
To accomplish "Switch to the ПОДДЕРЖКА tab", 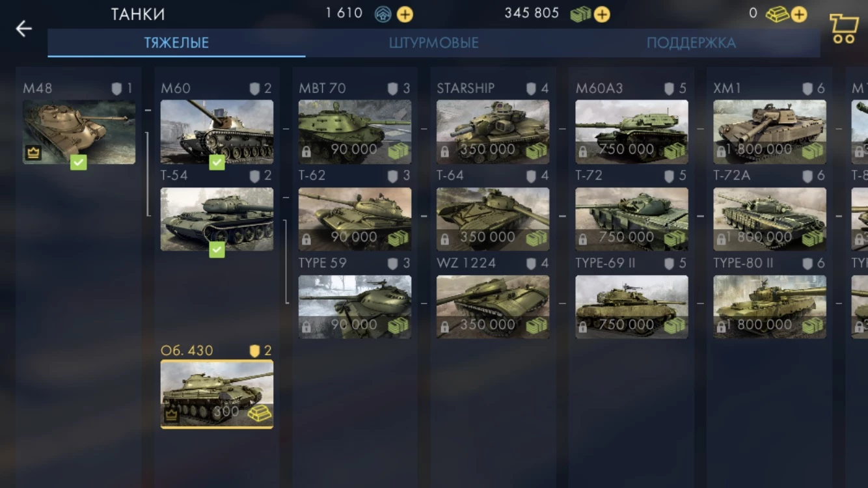I will click(x=691, y=43).
